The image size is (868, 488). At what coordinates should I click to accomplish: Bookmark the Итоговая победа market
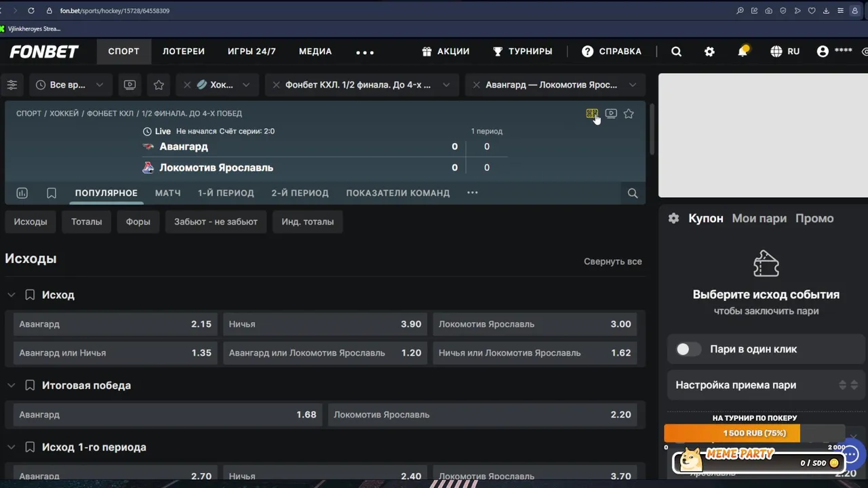(30, 385)
